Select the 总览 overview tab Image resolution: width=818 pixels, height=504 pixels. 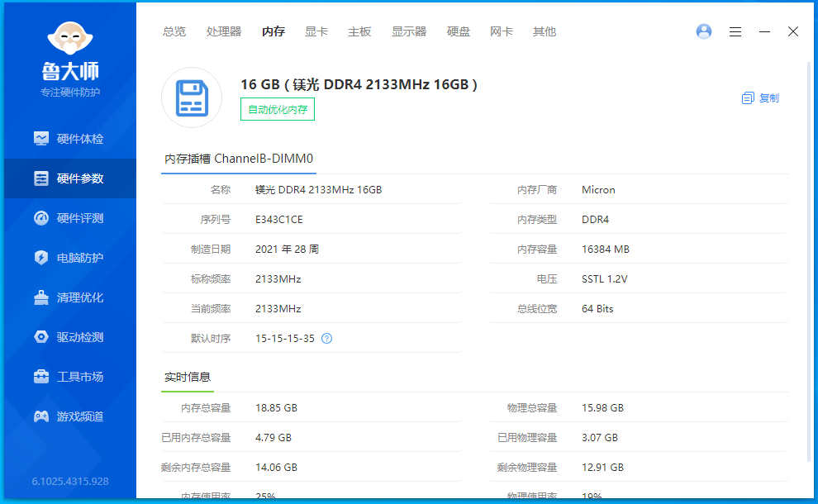click(x=174, y=31)
